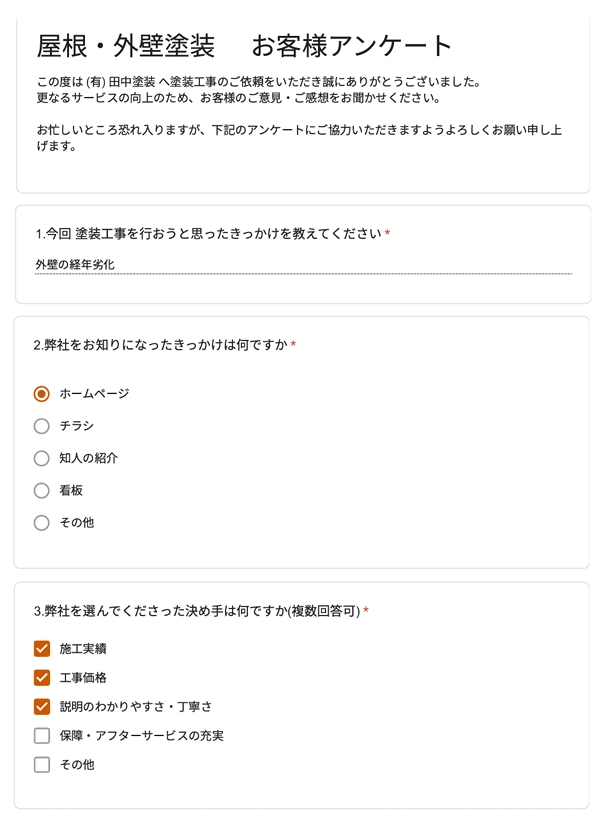Image resolution: width=612 pixels, height=823 pixels.
Task: Click the red required asterisk on question 2
Action: tap(294, 346)
